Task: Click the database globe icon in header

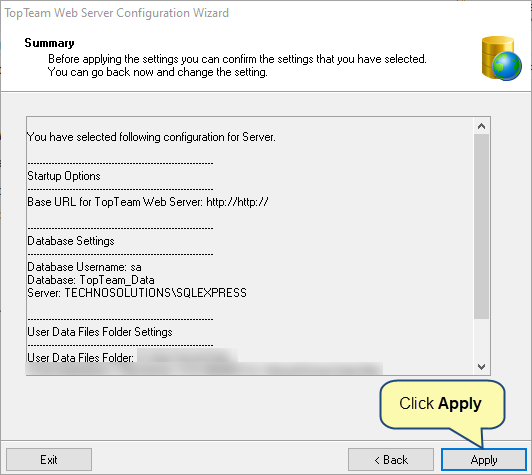Action: tap(501, 58)
